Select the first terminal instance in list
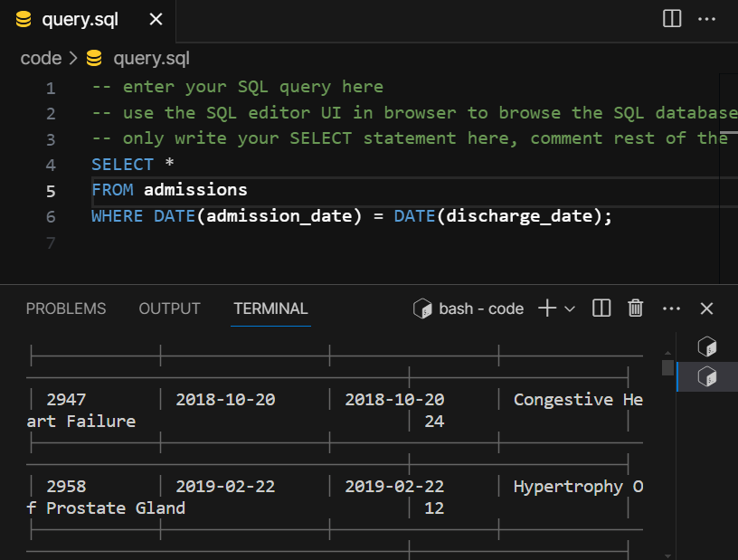 (x=707, y=346)
